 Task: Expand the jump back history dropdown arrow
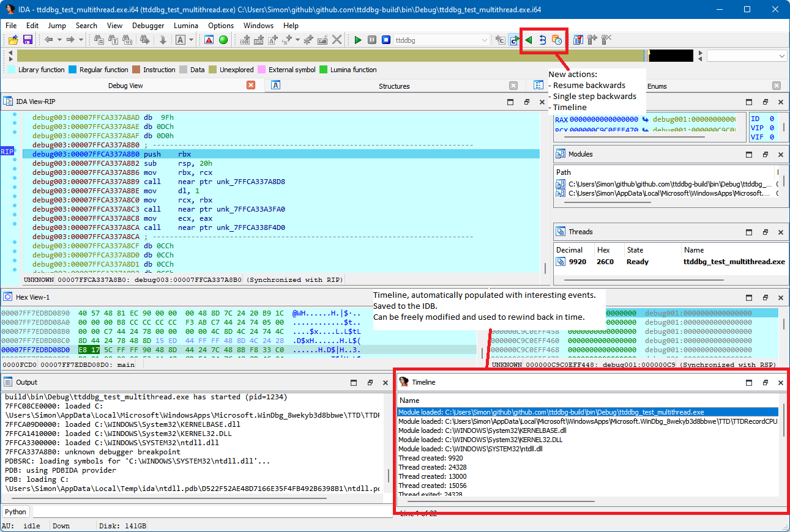59,40
